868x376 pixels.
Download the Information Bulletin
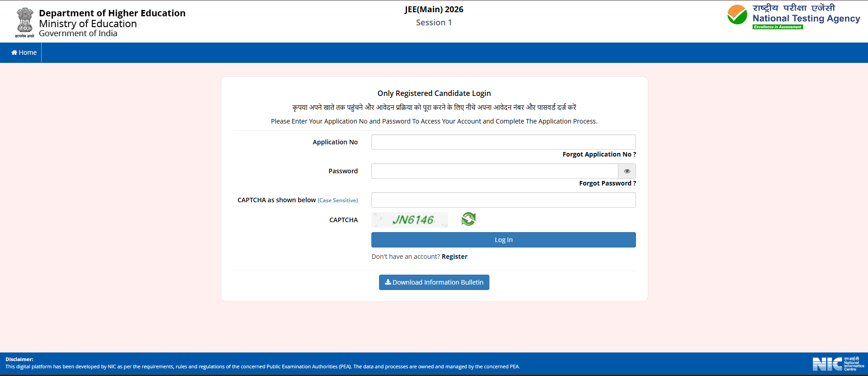[x=434, y=282]
